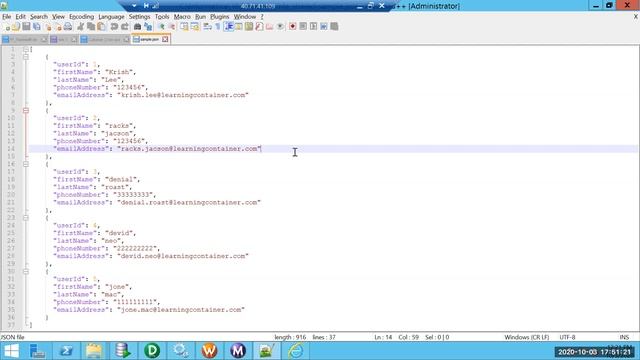Viewport: 640px width, 360px height.
Task: Open the View menu
Action: coord(58,17)
